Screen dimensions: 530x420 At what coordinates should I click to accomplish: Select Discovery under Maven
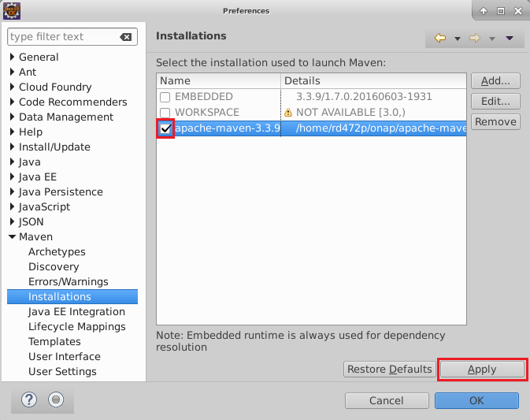click(x=54, y=266)
